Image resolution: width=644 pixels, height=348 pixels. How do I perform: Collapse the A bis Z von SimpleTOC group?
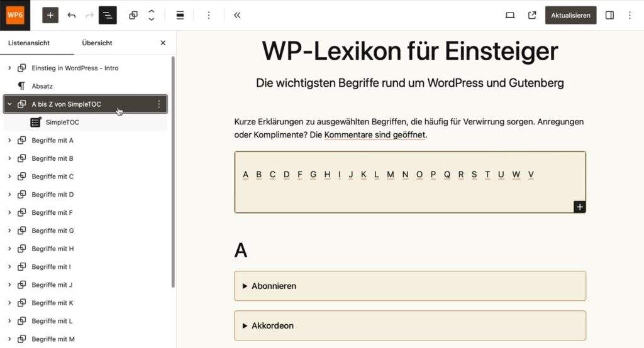point(9,104)
